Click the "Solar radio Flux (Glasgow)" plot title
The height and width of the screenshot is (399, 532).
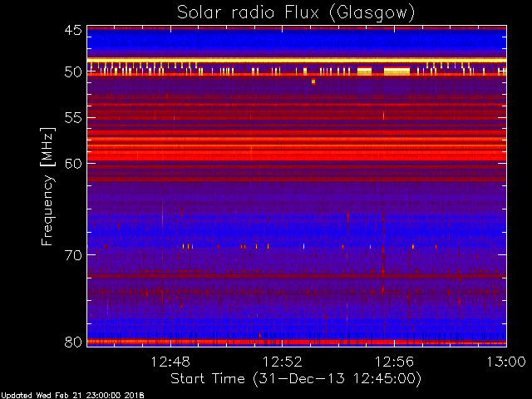click(x=296, y=12)
